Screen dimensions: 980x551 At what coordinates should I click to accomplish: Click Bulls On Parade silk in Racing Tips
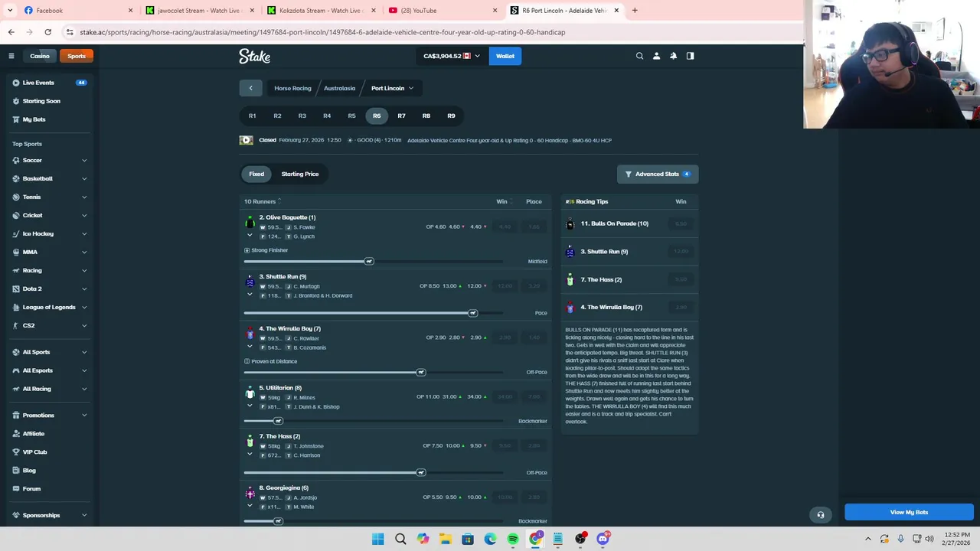[x=570, y=223]
